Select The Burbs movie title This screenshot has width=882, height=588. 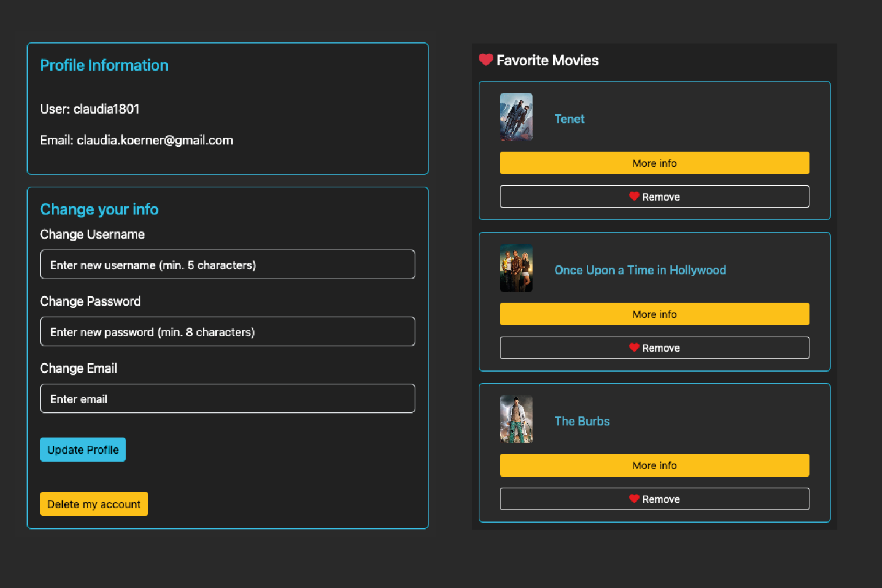tap(582, 421)
